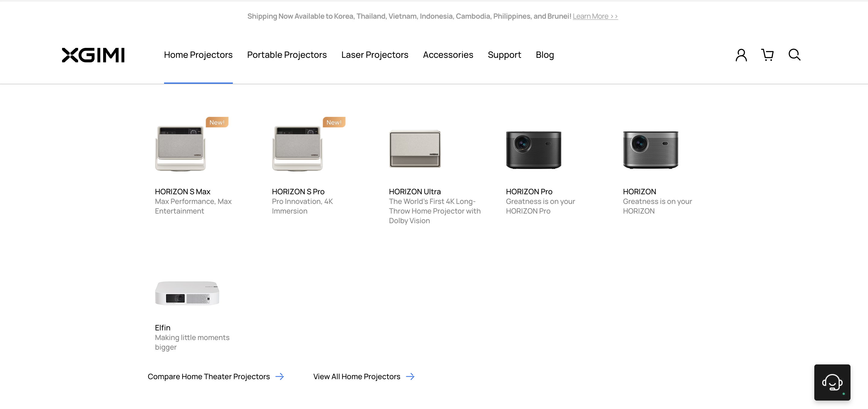Click the New! badge on HORIZON S Max
This screenshot has height=409, width=868.
tap(217, 122)
